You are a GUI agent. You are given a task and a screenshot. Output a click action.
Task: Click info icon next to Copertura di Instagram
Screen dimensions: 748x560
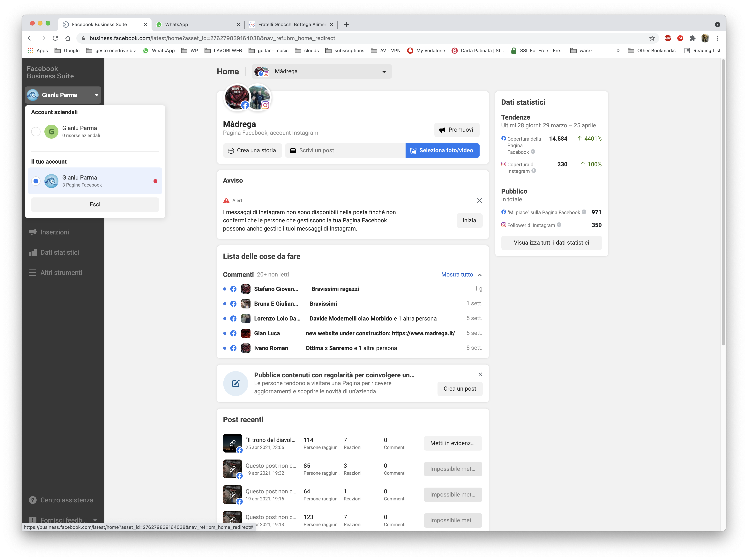click(x=534, y=171)
